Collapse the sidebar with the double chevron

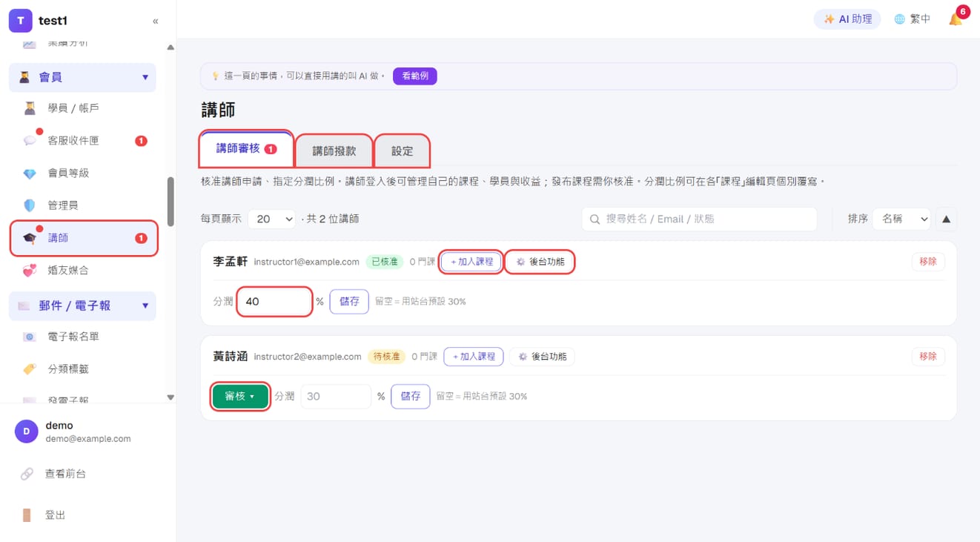[155, 21]
